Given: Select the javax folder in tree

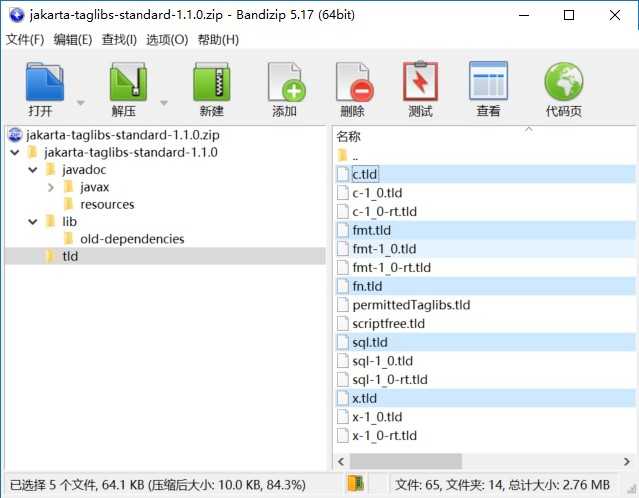Looking at the screenshot, I should pos(95,187).
